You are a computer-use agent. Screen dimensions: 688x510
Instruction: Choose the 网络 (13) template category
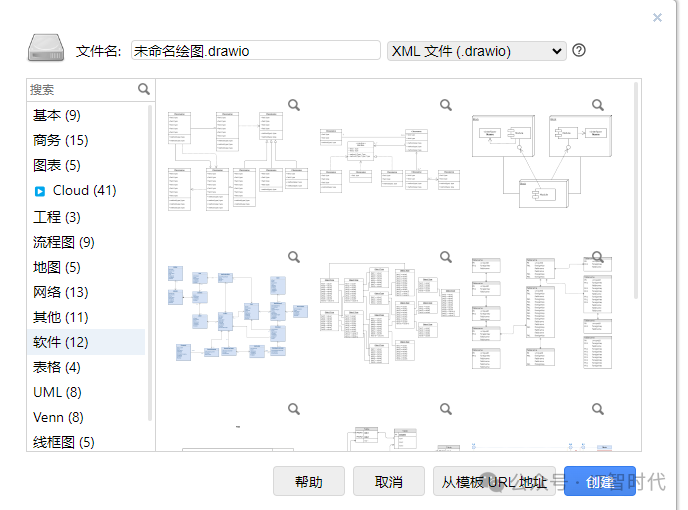pos(61,292)
